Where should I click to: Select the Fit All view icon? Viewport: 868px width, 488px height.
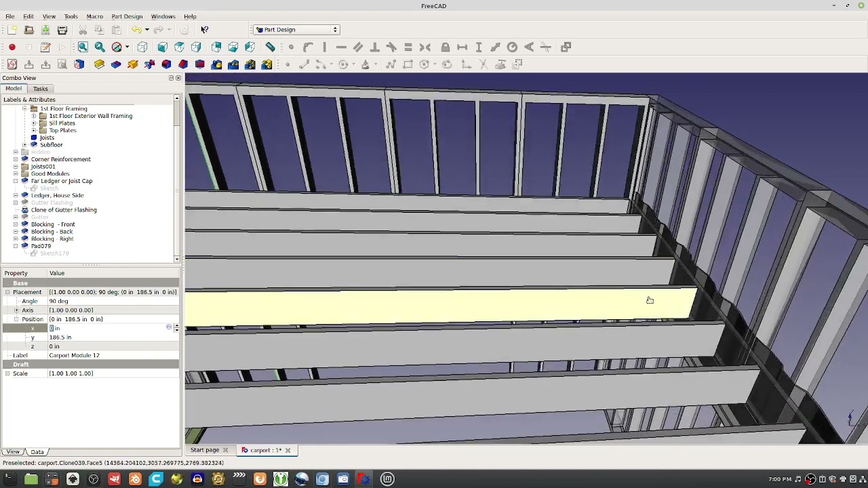[x=83, y=47]
